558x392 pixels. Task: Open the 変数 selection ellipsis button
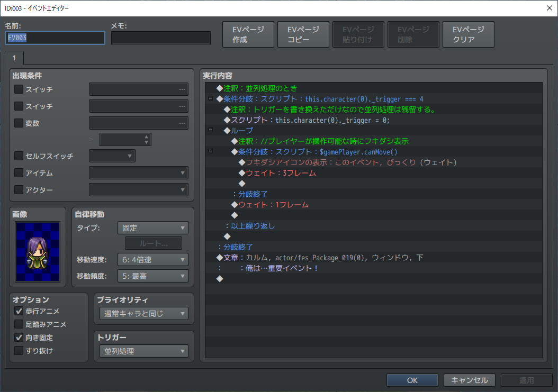tap(182, 123)
